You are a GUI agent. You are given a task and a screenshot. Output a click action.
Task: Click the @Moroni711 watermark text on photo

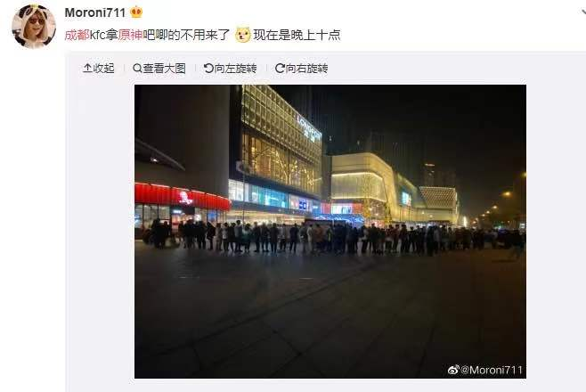491,370
